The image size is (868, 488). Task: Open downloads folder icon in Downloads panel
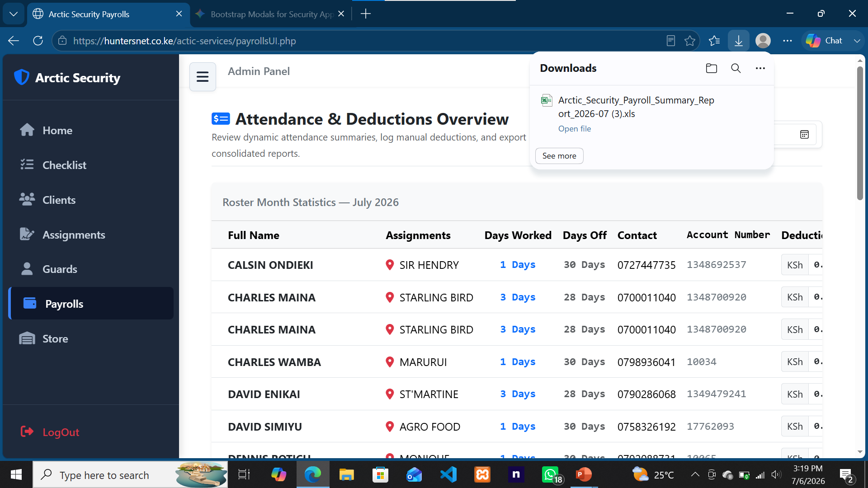712,68
